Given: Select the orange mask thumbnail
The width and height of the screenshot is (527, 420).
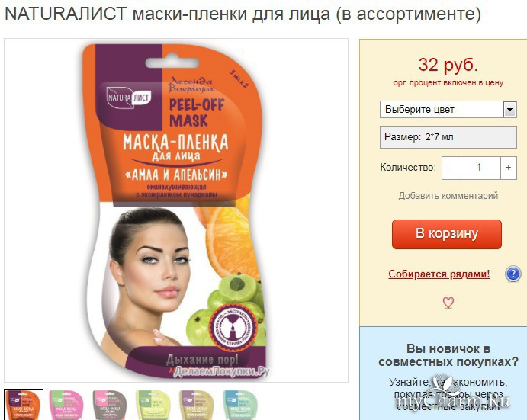Looking at the screenshot, I should [x=24, y=405].
